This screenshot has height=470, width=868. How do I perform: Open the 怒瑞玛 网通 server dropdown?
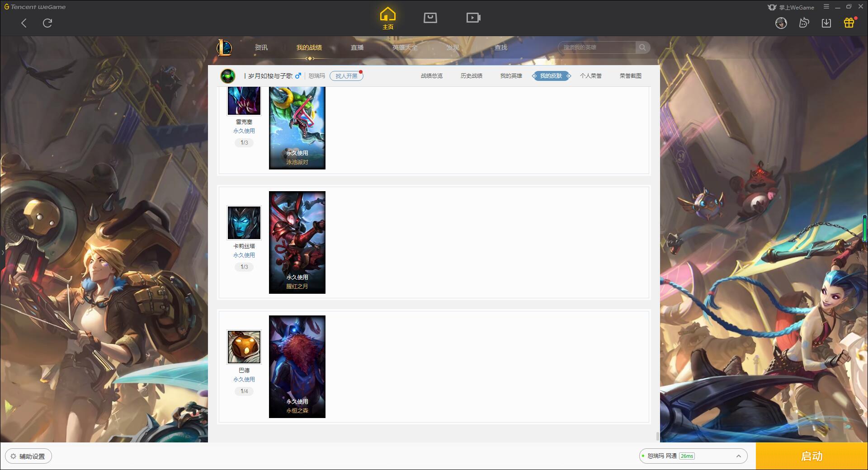click(x=693, y=456)
